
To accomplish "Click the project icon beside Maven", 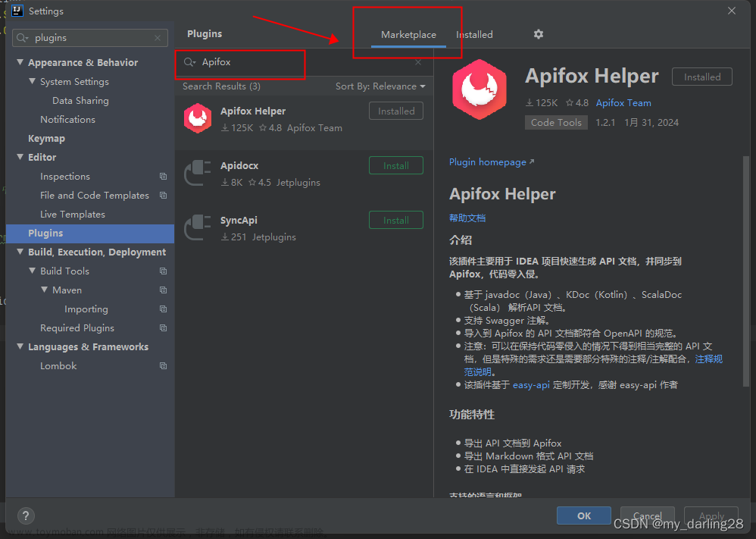I will point(164,290).
